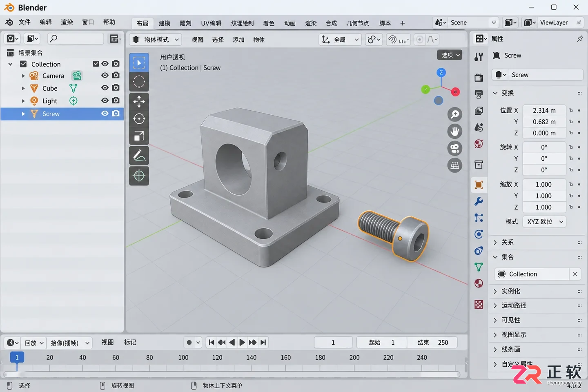
Task: Select the Select Box tool
Action: (x=139, y=63)
